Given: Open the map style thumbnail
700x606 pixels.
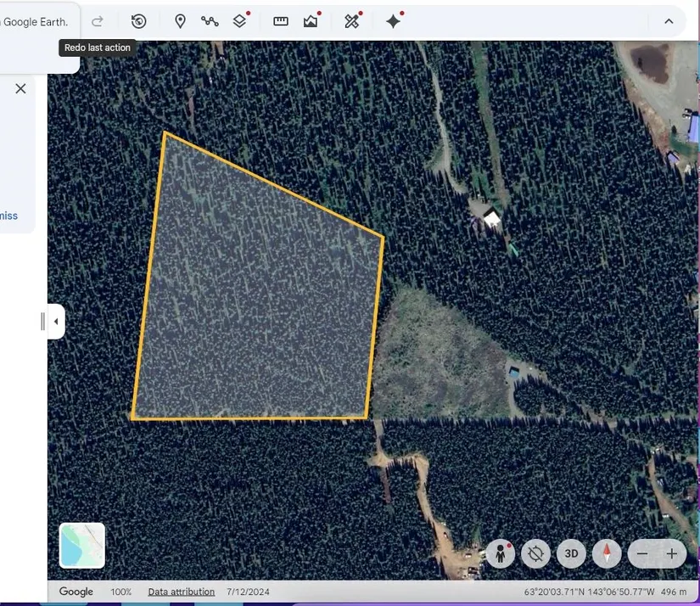Looking at the screenshot, I should [x=82, y=545].
